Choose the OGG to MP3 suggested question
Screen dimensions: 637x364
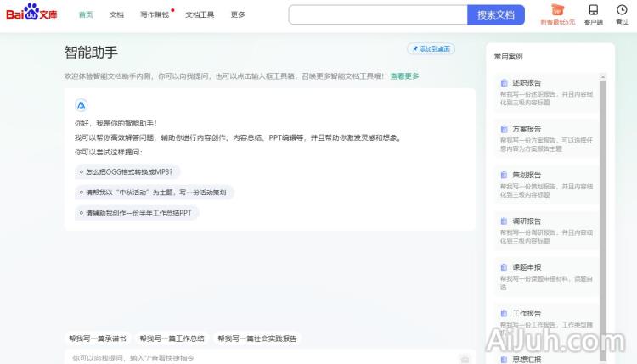tap(127, 172)
